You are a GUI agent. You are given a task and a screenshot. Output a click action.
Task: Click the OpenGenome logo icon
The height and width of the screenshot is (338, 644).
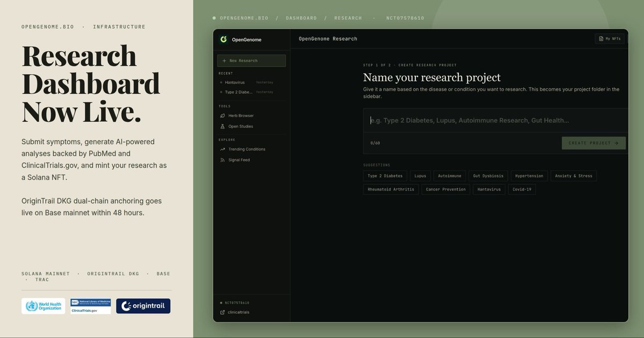223,39
